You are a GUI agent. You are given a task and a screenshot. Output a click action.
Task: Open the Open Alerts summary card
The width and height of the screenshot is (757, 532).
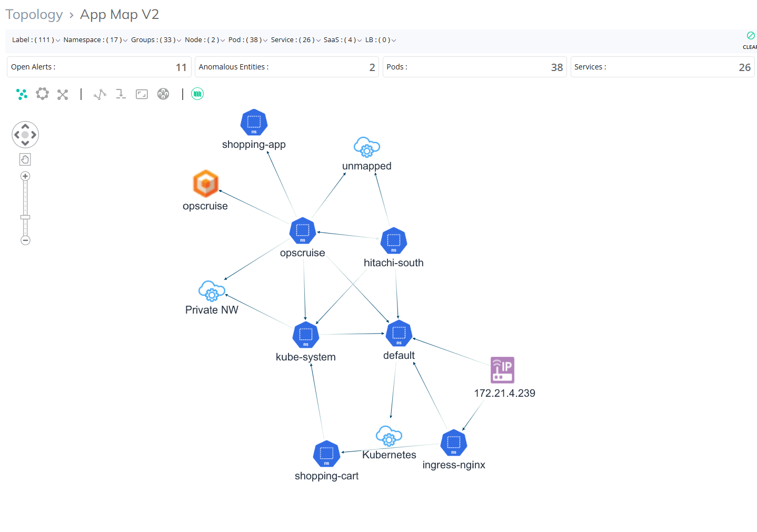(99, 67)
